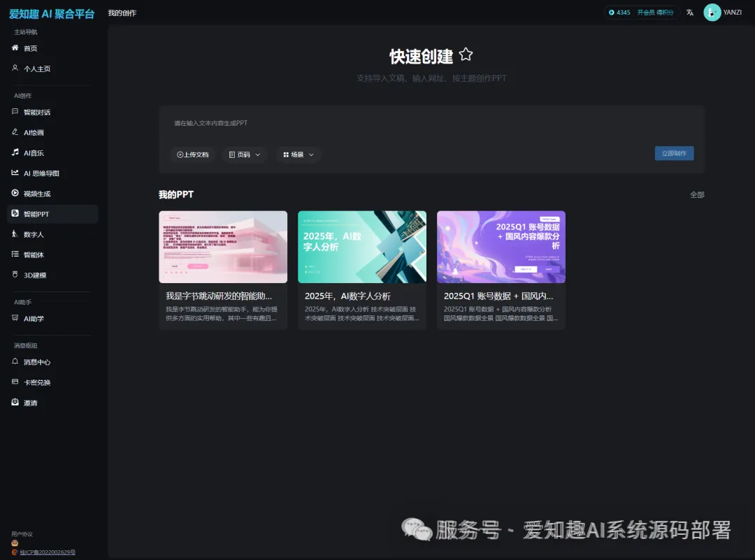Click the points coin icon showing 4345
The height and width of the screenshot is (560, 755).
[612, 13]
